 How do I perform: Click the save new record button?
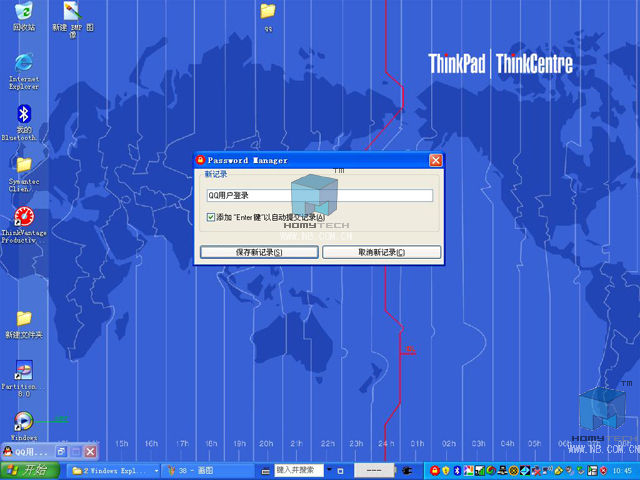[259, 252]
